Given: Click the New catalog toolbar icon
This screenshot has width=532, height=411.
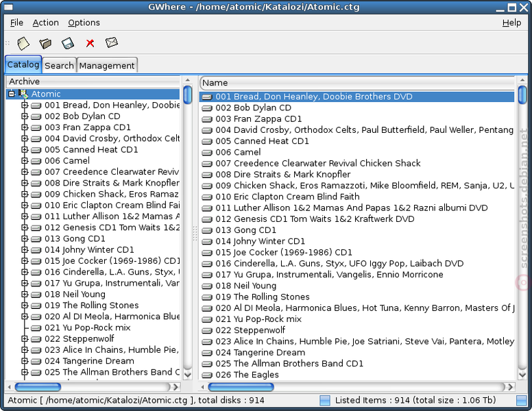Looking at the screenshot, I should (x=23, y=43).
